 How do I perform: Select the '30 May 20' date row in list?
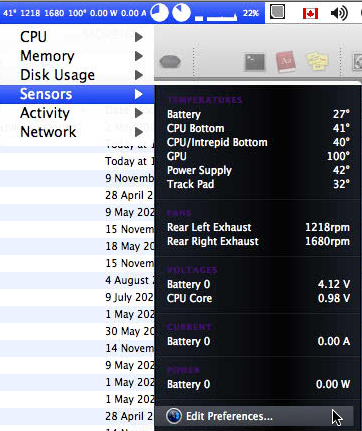(77, 331)
